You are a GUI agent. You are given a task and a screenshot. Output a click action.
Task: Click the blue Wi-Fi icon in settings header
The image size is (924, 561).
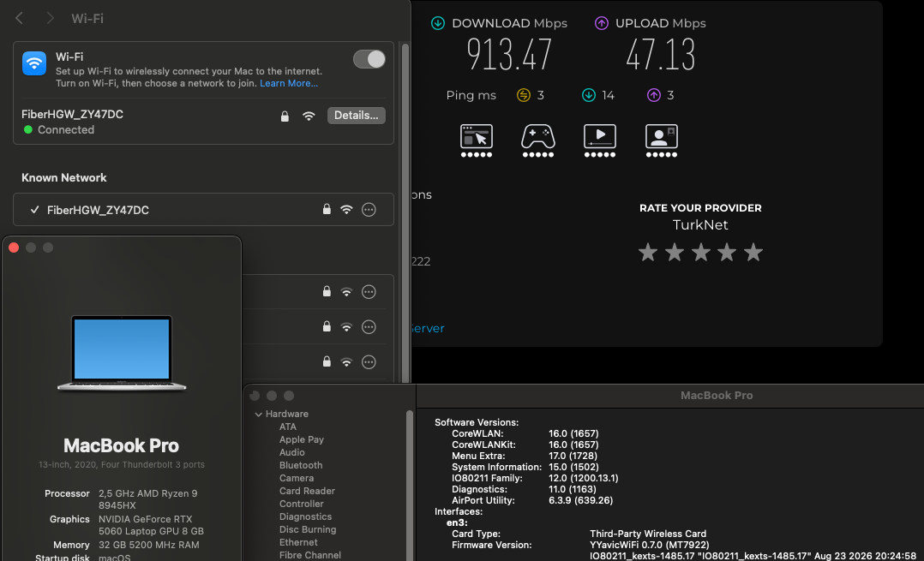(34, 63)
